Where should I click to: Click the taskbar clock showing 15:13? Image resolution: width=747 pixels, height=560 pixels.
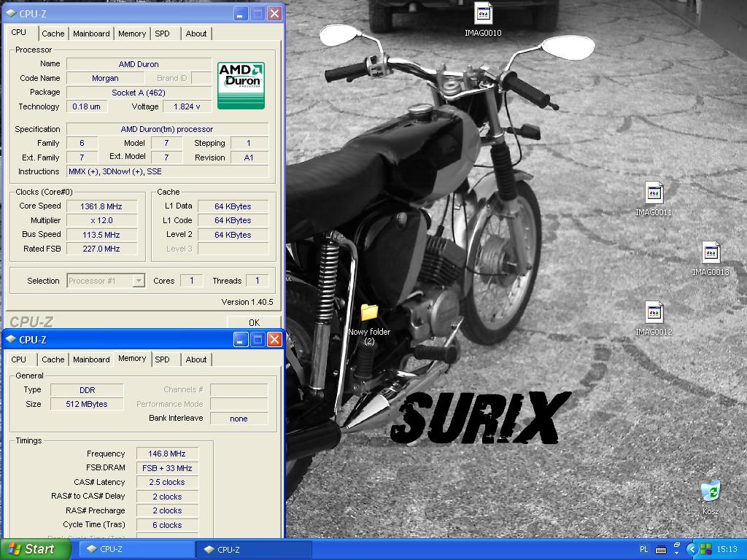727,550
